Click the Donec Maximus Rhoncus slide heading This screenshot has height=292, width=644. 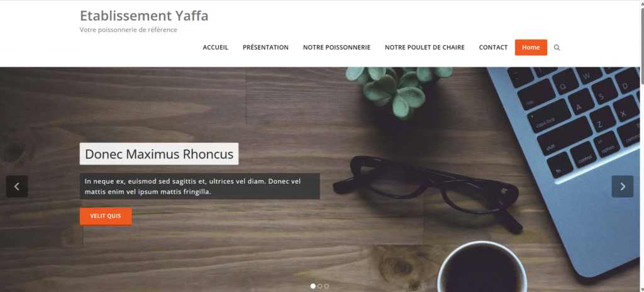coord(159,154)
